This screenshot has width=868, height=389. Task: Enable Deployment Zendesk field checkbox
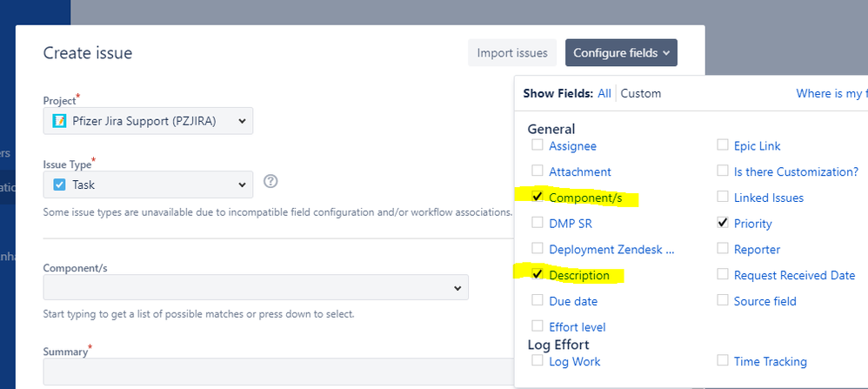pyautogui.click(x=537, y=248)
